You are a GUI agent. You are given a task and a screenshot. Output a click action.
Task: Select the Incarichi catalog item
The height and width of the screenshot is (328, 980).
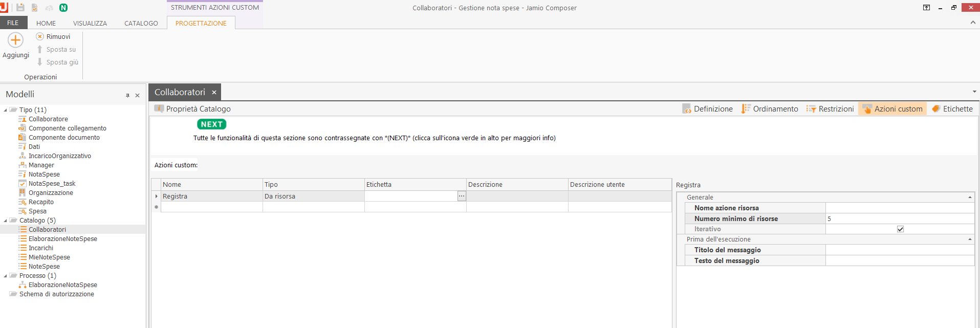(x=40, y=248)
